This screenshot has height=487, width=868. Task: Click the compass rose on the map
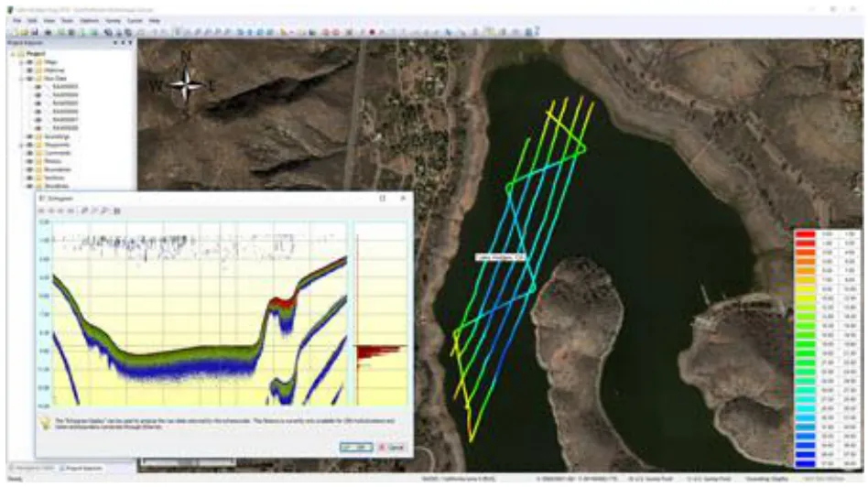pyautogui.click(x=187, y=84)
